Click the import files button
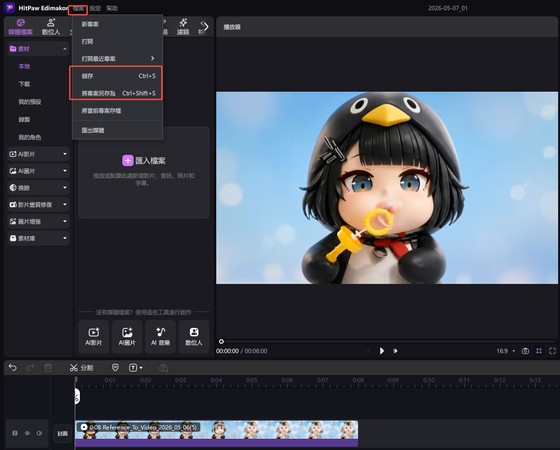Image resolution: width=560 pixels, height=450 pixels. tap(144, 161)
